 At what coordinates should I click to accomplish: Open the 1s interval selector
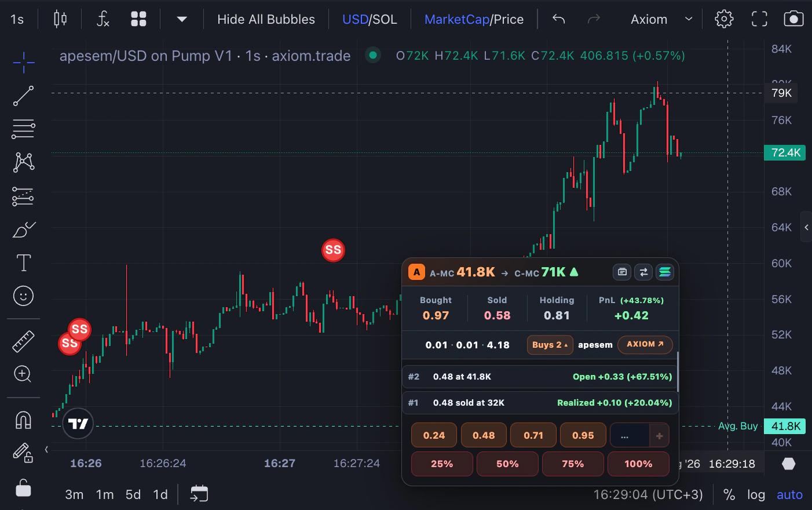click(17, 19)
